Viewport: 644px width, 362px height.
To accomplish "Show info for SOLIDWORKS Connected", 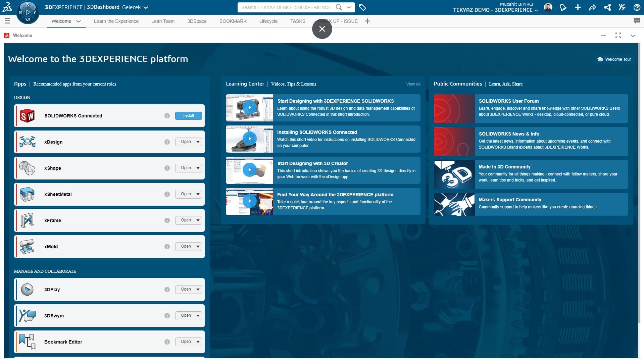I will click(167, 116).
